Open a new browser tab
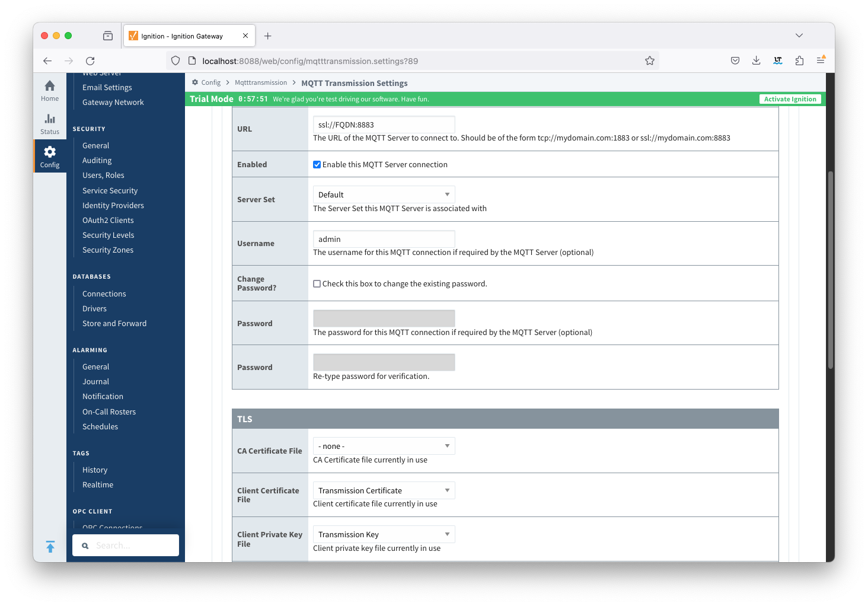The width and height of the screenshot is (868, 606). click(268, 36)
